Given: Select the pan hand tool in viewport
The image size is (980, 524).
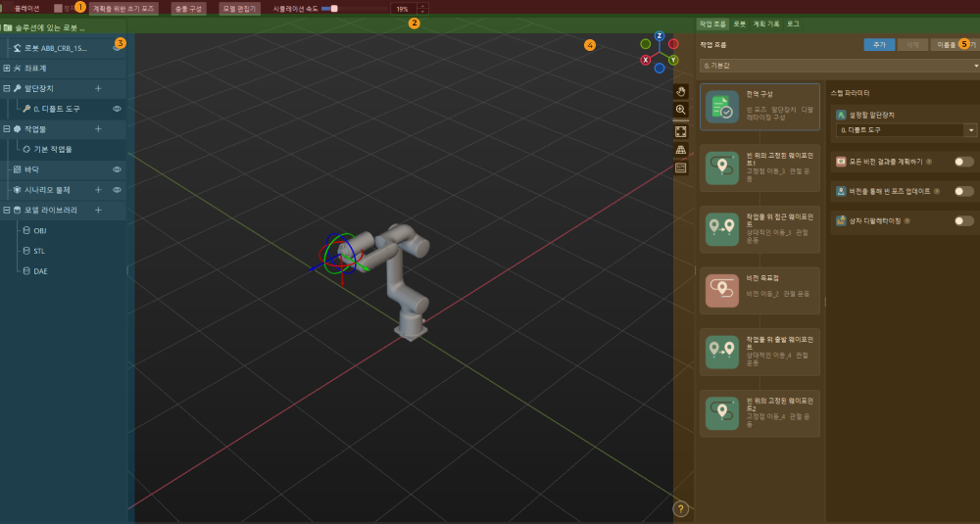Looking at the screenshot, I should [681, 92].
